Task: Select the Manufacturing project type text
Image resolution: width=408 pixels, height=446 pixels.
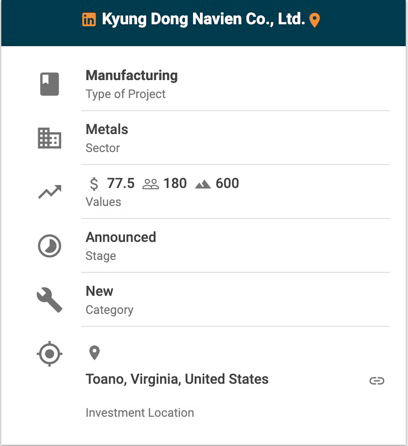Action: 132,75
